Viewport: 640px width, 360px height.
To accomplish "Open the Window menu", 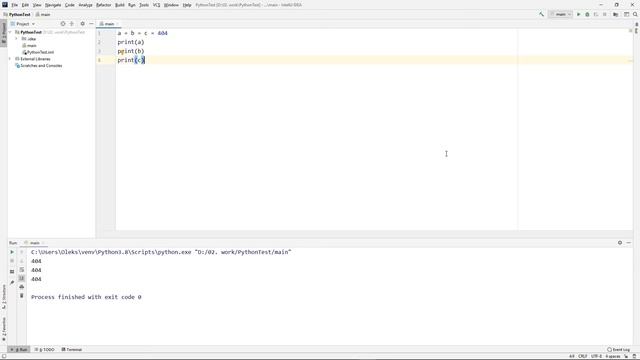I will click(x=171, y=5).
